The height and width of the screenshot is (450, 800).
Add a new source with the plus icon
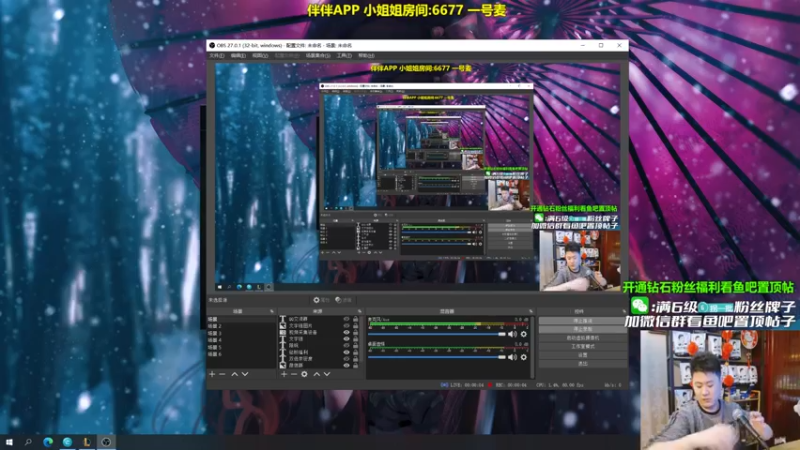click(284, 374)
